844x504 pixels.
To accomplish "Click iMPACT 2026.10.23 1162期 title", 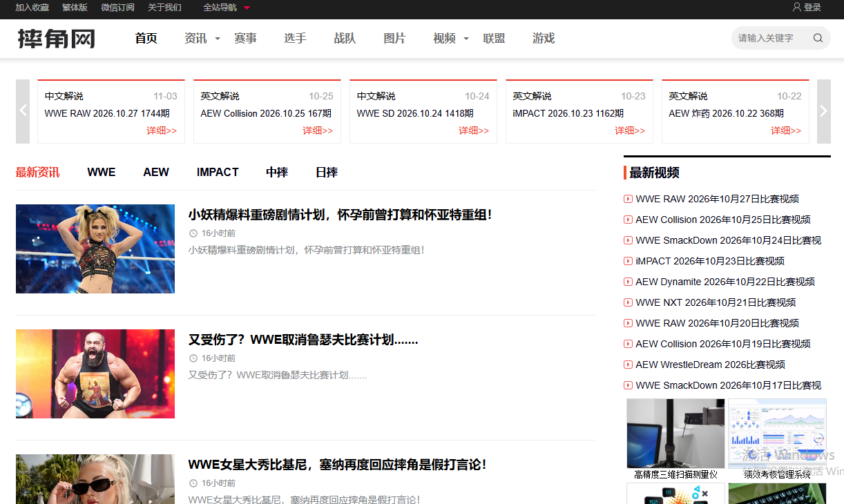I will [x=568, y=113].
